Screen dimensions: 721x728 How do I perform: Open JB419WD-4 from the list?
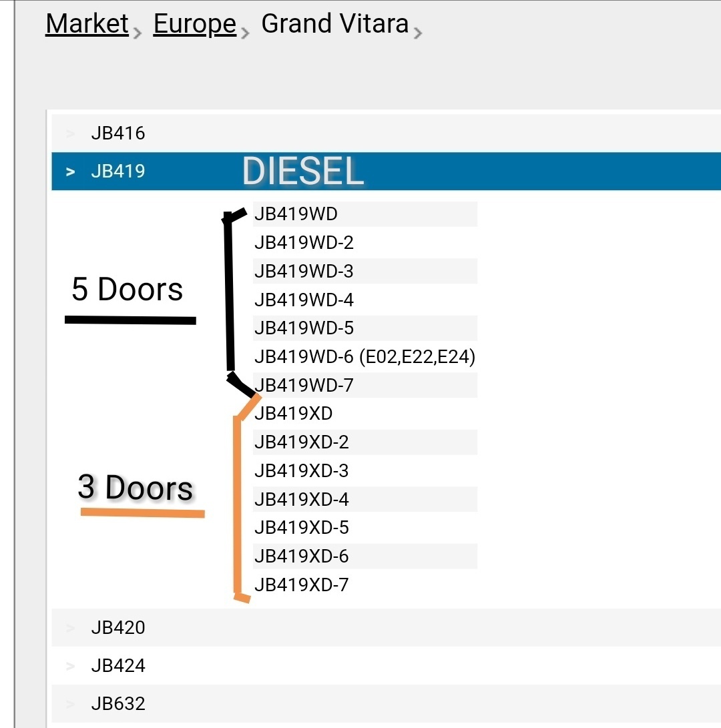point(365,300)
